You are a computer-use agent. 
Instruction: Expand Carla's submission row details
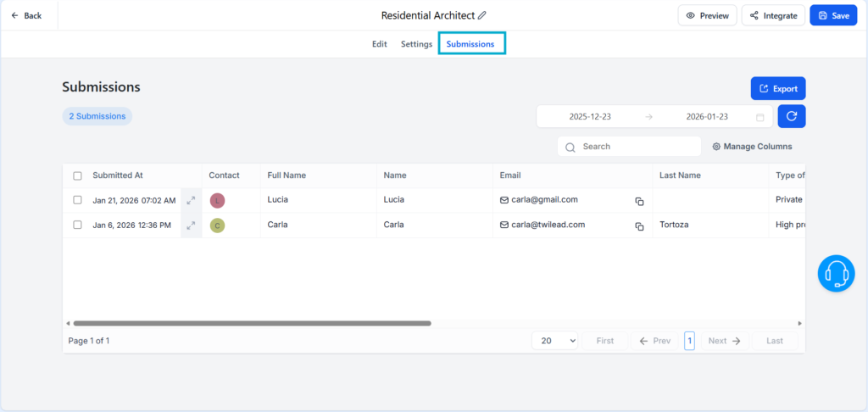coord(191,225)
